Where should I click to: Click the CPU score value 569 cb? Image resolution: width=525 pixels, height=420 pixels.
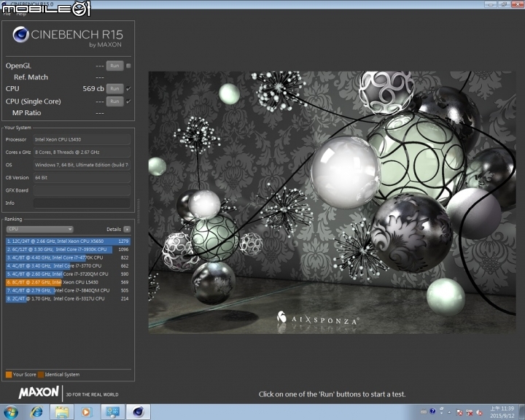[x=93, y=88]
